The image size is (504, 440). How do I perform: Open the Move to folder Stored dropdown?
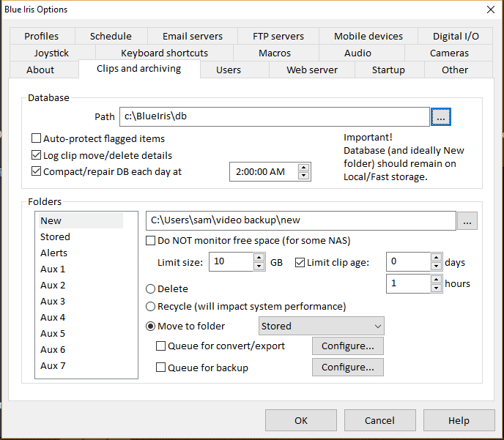321,326
